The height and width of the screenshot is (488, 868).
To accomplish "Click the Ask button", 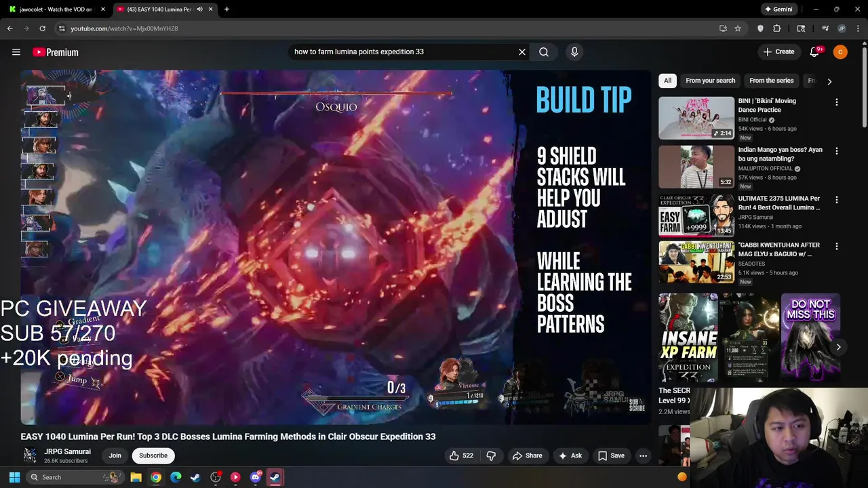I will (x=570, y=455).
